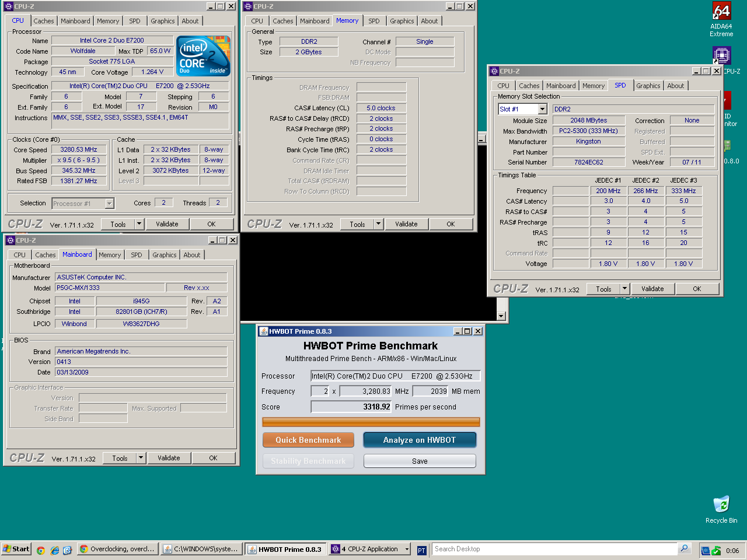747x560 pixels.
Task: Switch to Mainboard tab in the CPU window
Action: click(x=76, y=21)
